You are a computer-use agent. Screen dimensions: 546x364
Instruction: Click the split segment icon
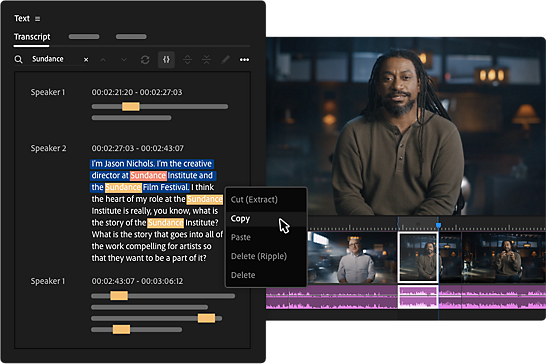(187, 60)
